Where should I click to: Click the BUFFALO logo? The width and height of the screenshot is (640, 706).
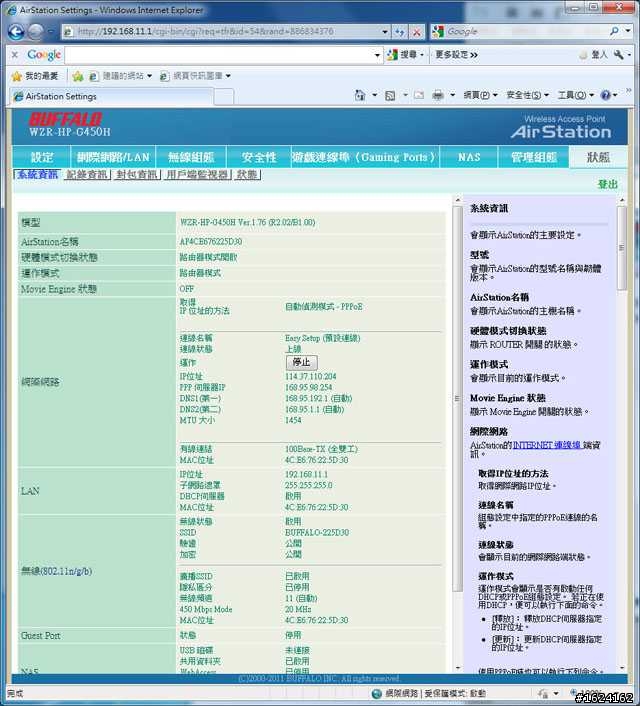click(x=66, y=119)
